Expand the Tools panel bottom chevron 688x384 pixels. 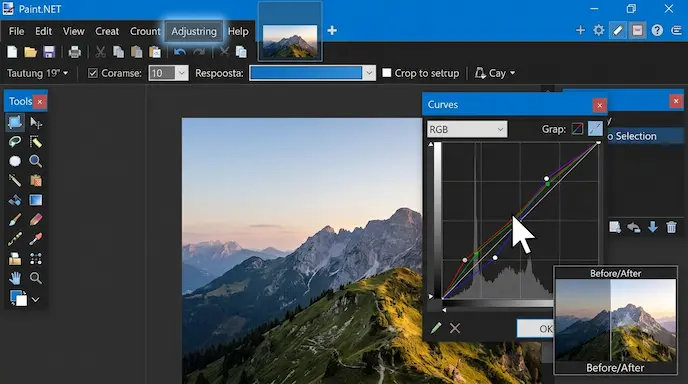[x=36, y=299]
